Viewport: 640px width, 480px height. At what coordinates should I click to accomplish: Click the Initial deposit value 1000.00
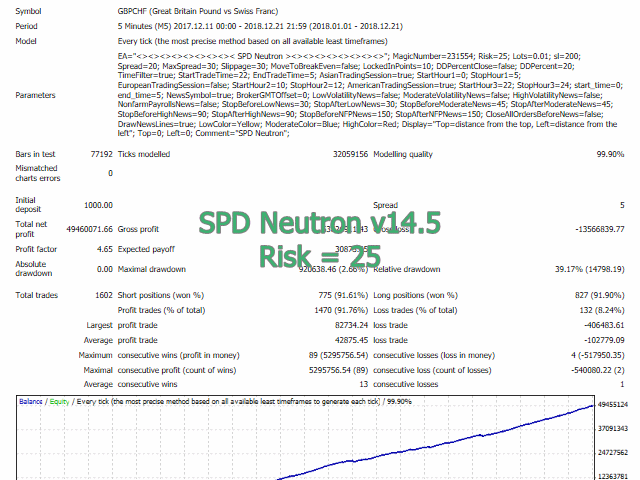(98, 205)
